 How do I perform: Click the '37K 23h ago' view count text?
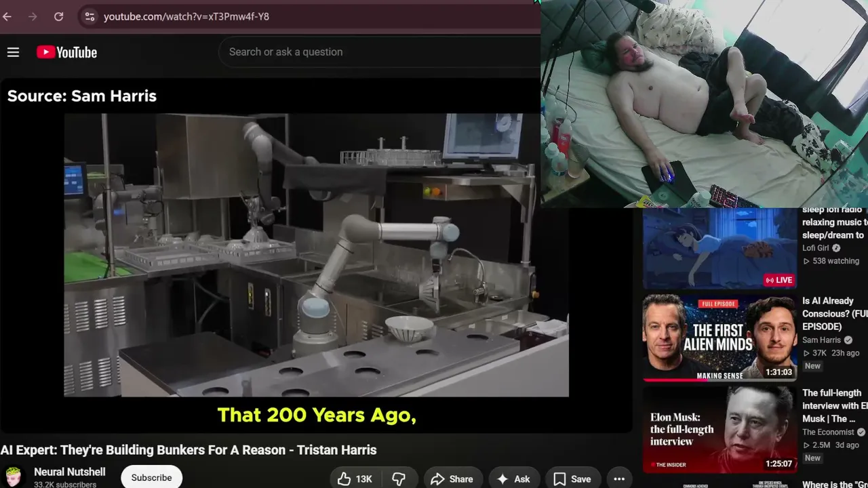click(x=831, y=353)
